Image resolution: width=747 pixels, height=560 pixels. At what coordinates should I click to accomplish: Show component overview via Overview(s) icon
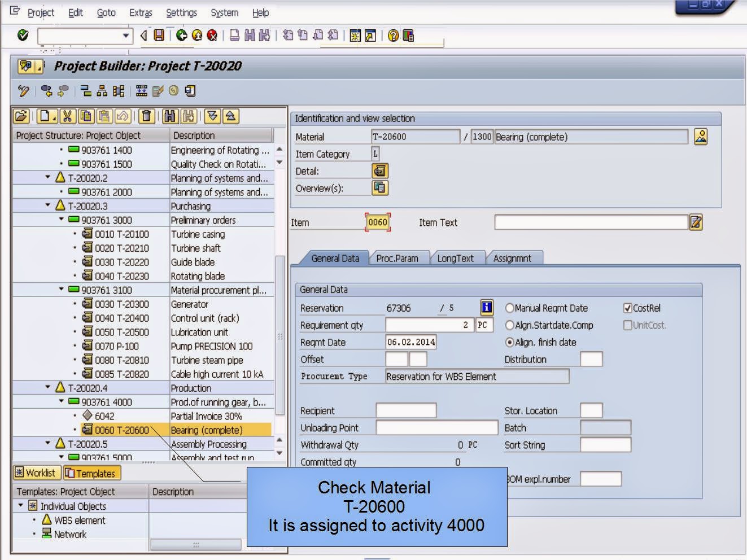(380, 187)
